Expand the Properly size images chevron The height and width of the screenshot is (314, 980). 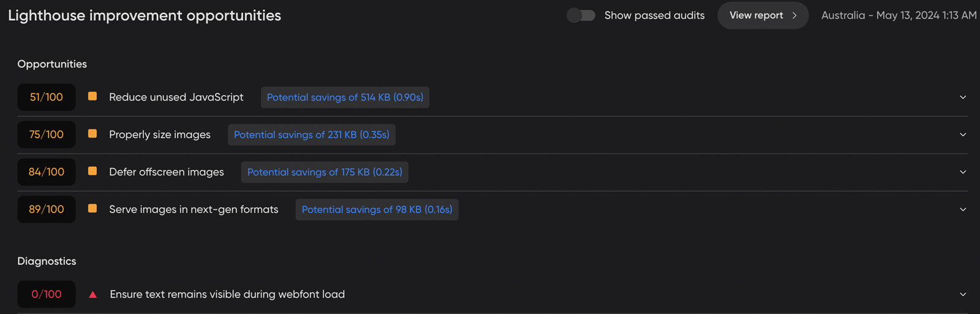tap(963, 135)
